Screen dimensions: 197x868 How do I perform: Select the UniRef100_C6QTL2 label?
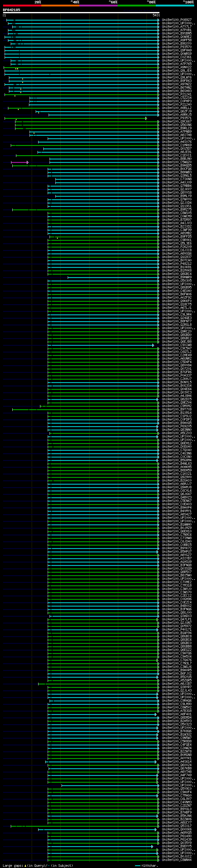click(x=177, y=352)
